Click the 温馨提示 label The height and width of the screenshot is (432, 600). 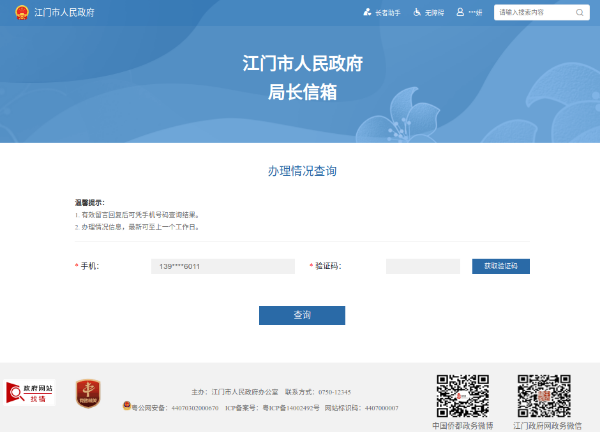point(90,203)
